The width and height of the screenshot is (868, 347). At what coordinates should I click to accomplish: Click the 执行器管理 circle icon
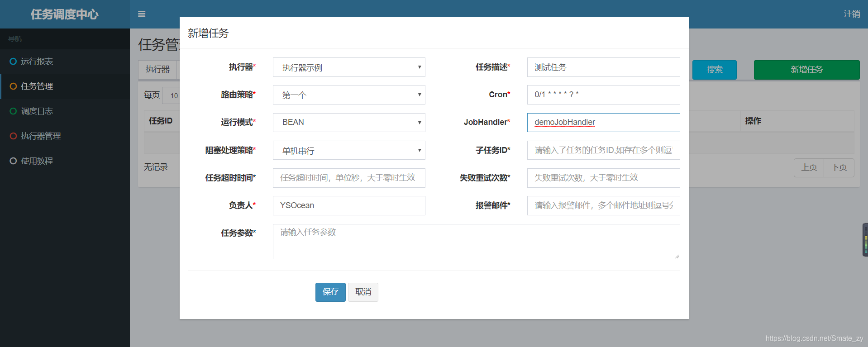click(x=13, y=136)
